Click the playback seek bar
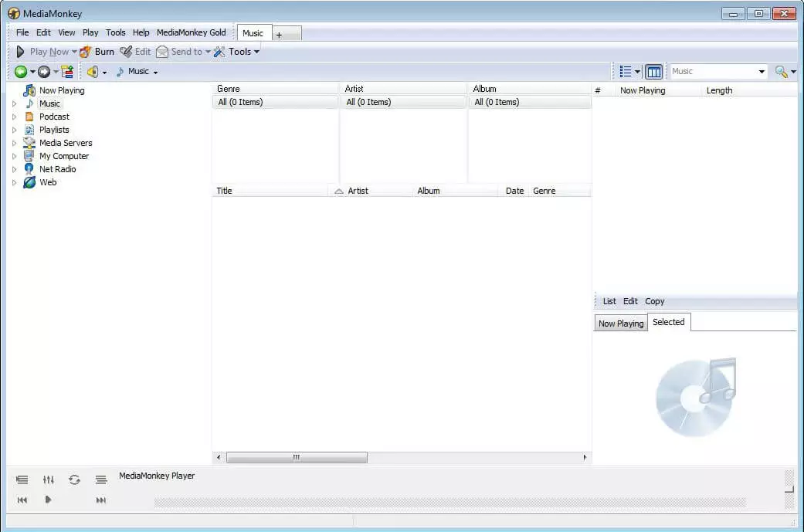 point(449,503)
